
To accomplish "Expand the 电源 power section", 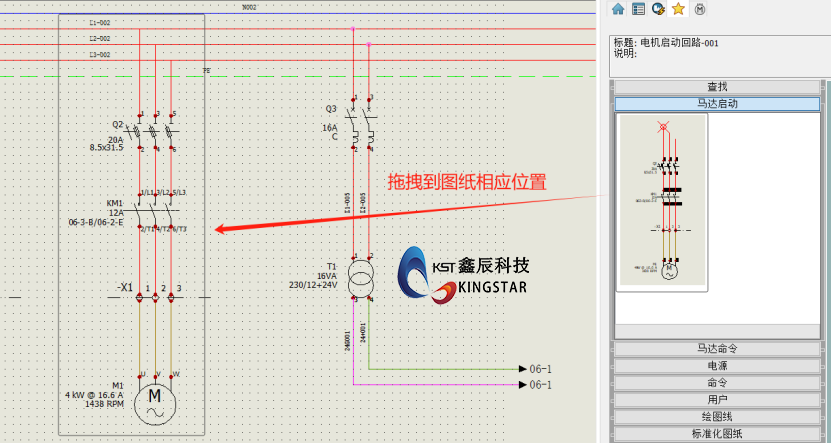I will click(x=717, y=365).
